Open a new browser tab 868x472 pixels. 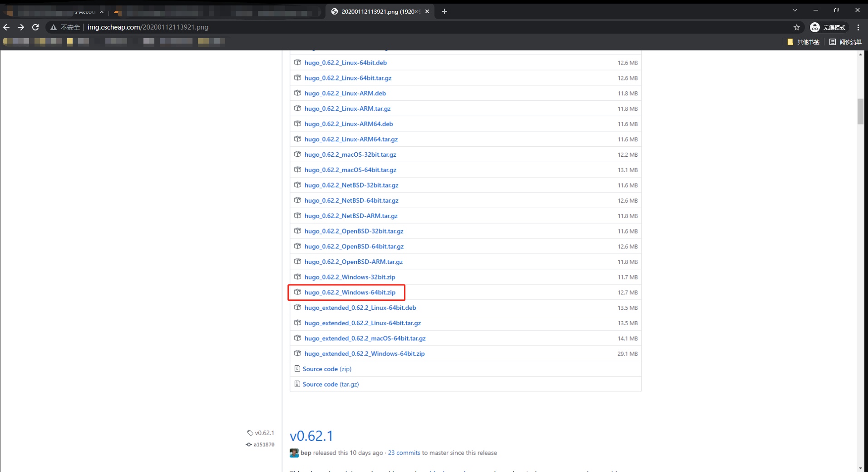[x=444, y=11]
